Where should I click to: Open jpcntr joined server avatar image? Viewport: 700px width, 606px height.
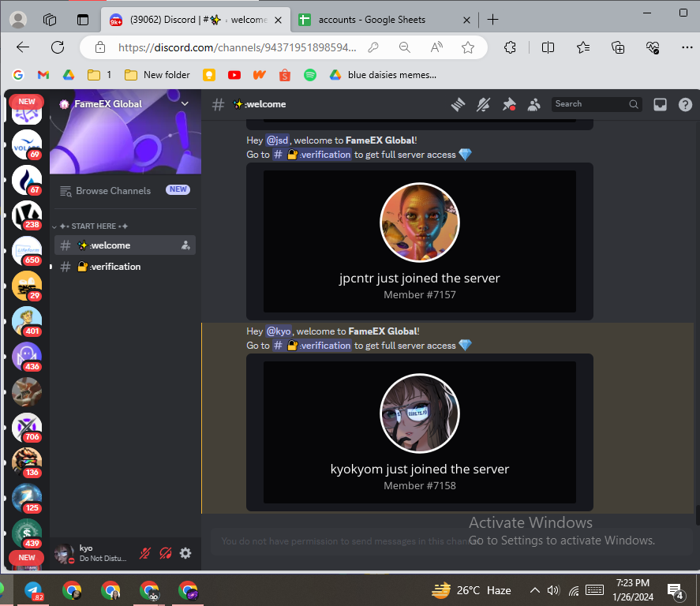pyautogui.click(x=420, y=223)
